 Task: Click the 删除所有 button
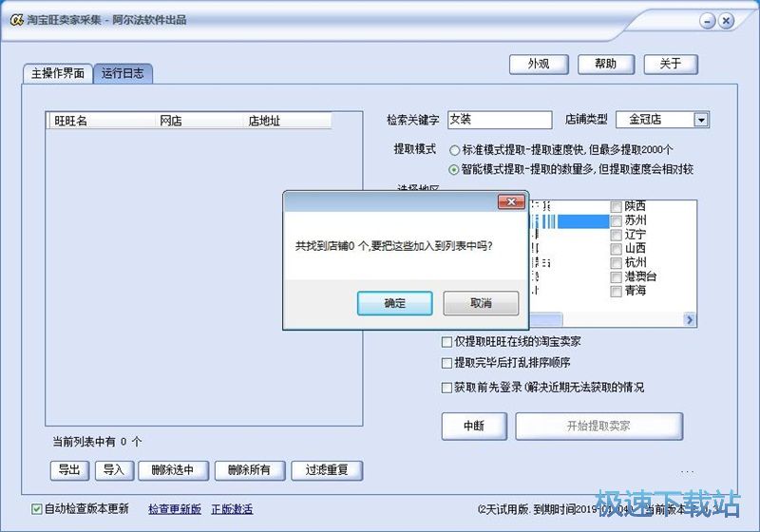pyautogui.click(x=250, y=470)
